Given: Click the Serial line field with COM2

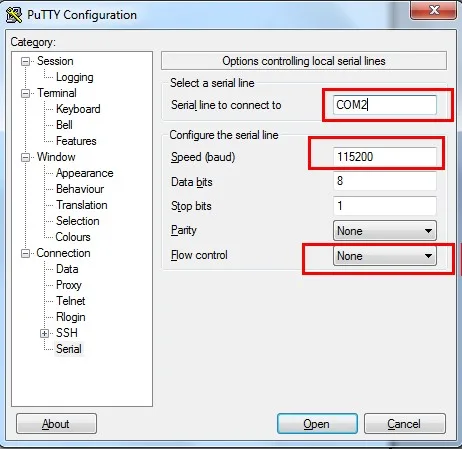Looking at the screenshot, I should pyautogui.click(x=384, y=105).
